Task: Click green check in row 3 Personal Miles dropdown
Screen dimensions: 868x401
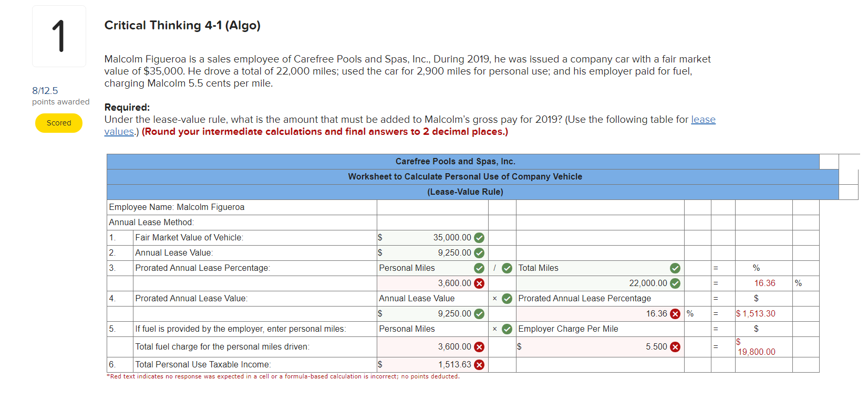Action: [x=479, y=268]
